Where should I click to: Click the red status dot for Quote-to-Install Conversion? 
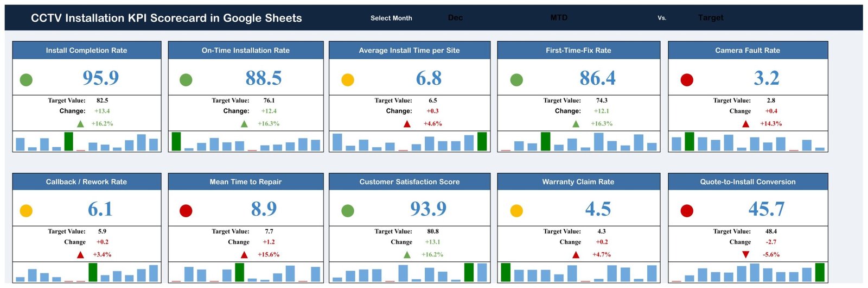coord(687,211)
